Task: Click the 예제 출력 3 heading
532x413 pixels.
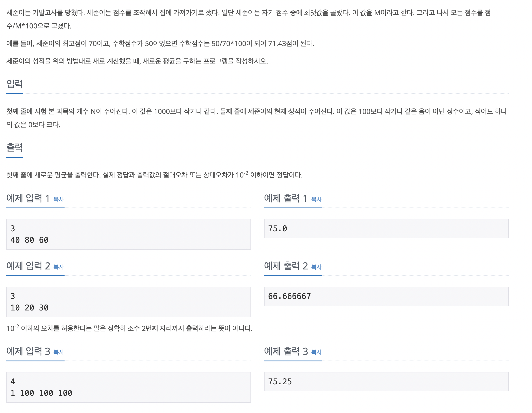Action: pyautogui.click(x=286, y=351)
